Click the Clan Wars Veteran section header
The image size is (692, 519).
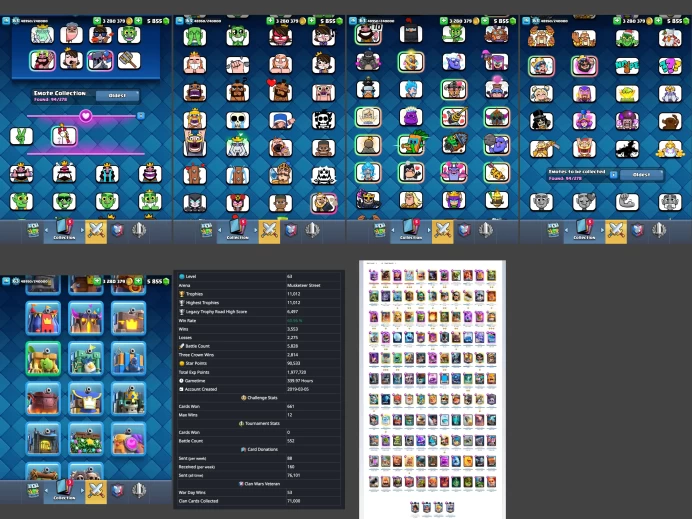click(x=259, y=484)
